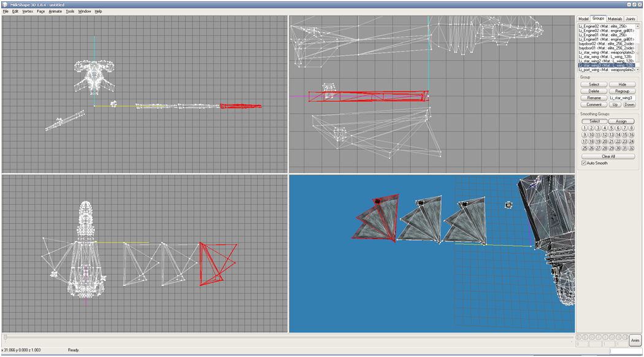
Task: Click the animation timeline slider handle
Action: click(x=6, y=337)
